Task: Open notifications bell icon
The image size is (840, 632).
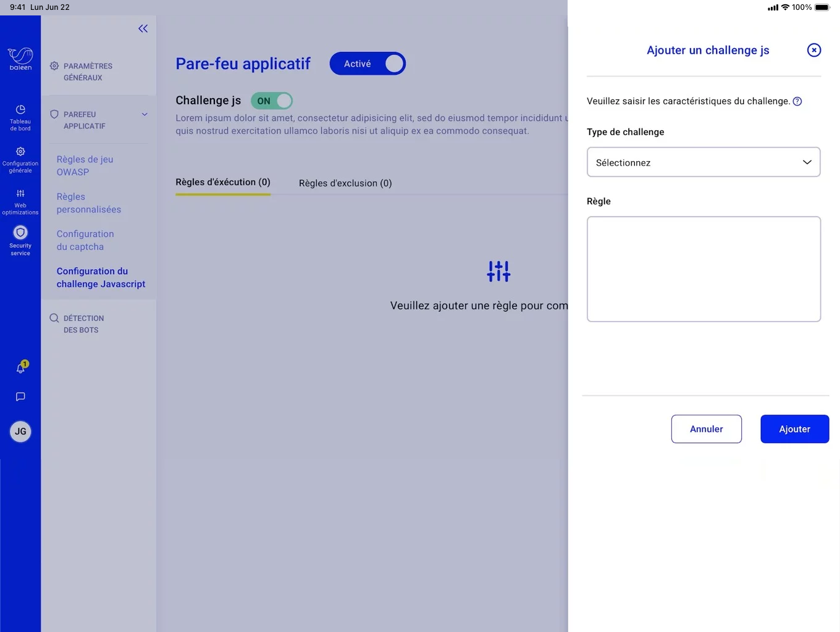Action: point(21,368)
